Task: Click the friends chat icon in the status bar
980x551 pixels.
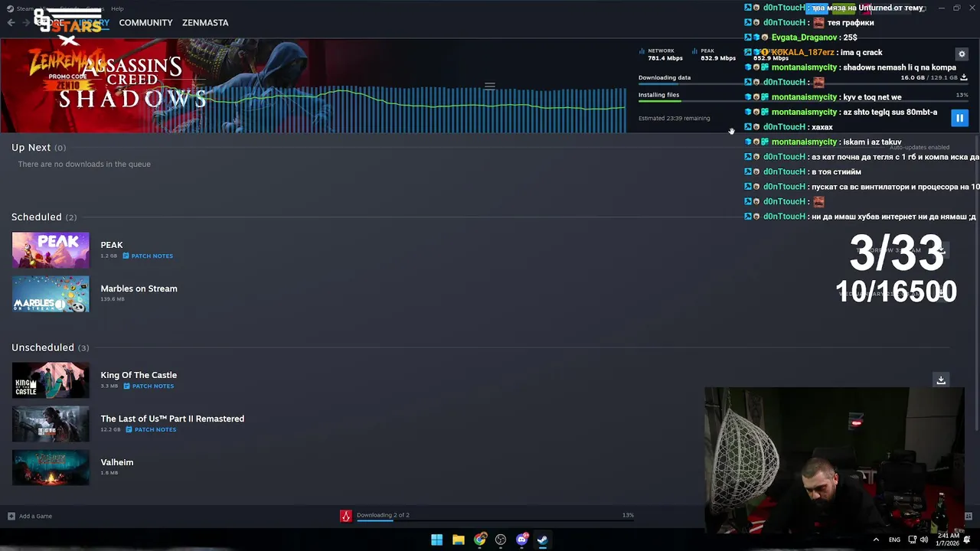Action: coord(968,517)
